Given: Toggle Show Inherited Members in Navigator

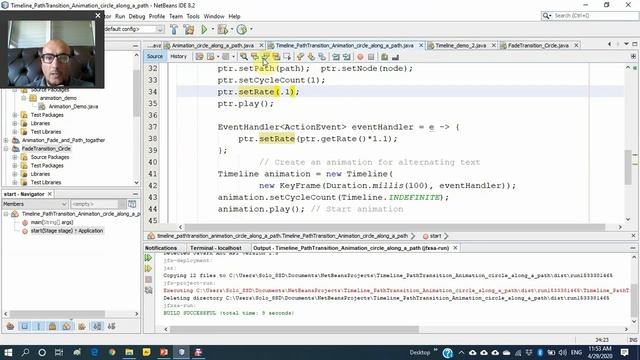Looking at the screenshot, I should coord(10,326).
